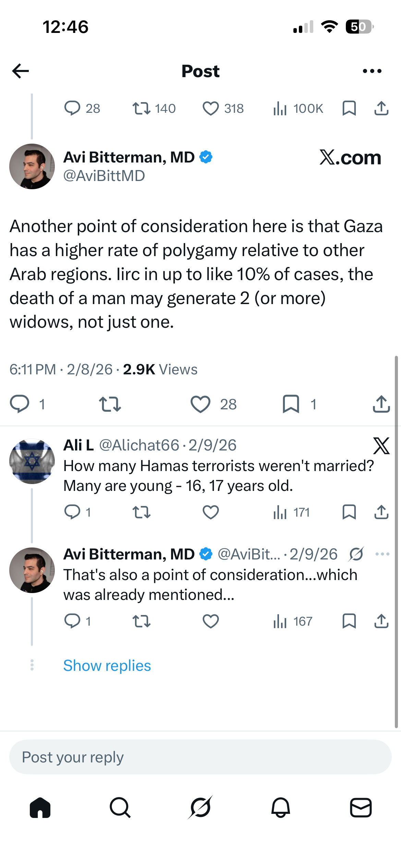Tap Grok icon beside Avi's reply date
This screenshot has width=401, height=868.
click(x=356, y=554)
